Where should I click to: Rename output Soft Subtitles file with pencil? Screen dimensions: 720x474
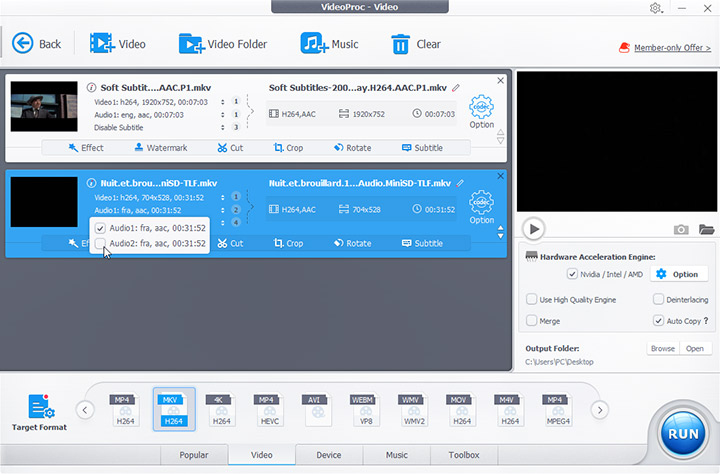click(456, 87)
